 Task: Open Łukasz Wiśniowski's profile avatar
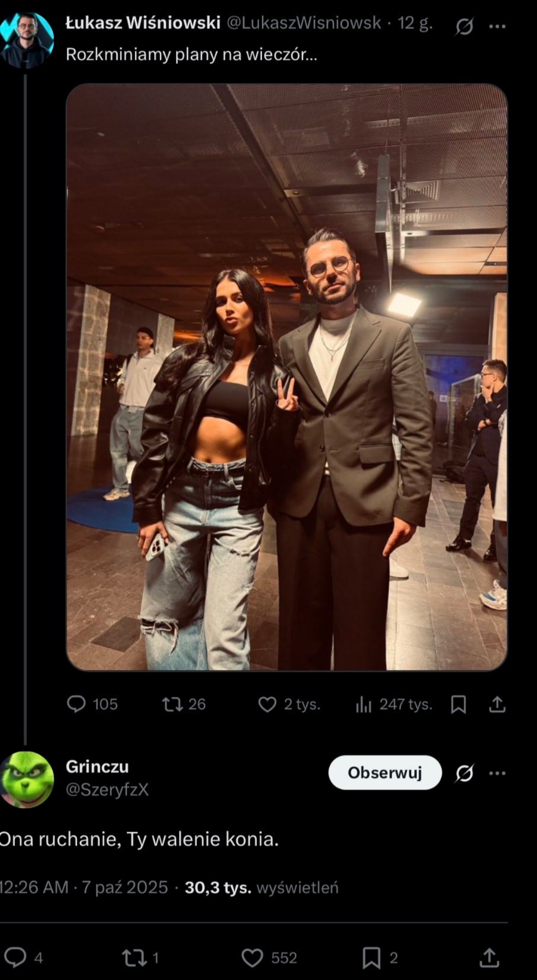click(x=27, y=40)
